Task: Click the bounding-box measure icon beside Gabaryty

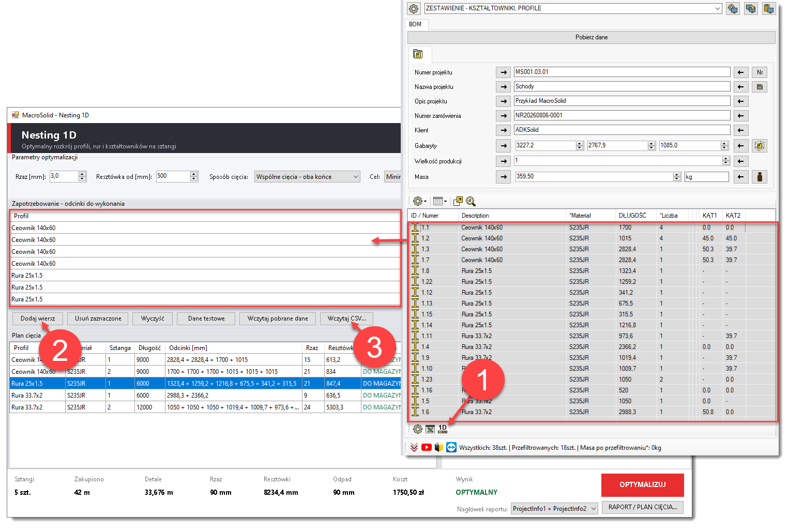Action: point(760,146)
